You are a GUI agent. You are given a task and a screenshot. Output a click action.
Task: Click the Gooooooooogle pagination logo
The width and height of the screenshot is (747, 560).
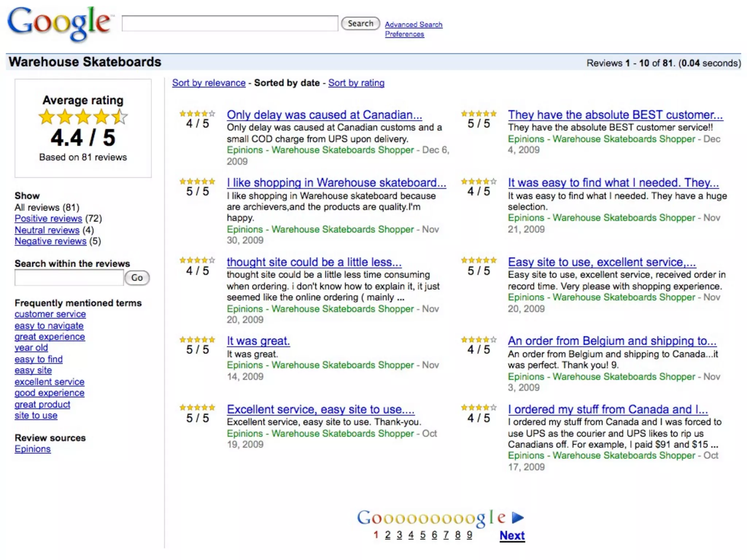click(431, 517)
